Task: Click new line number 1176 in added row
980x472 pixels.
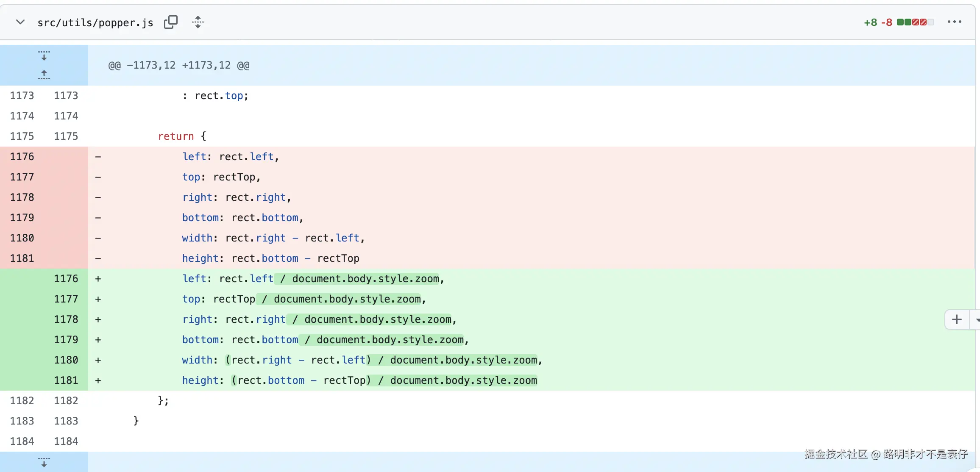Action: tap(66, 279)
